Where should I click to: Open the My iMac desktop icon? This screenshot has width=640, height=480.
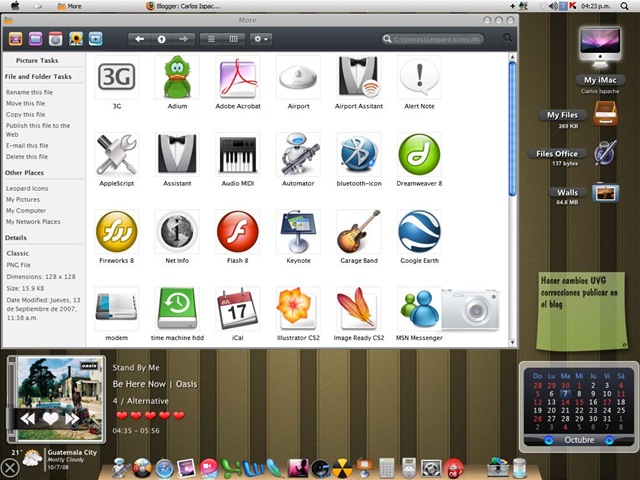(x=600, y=48)
